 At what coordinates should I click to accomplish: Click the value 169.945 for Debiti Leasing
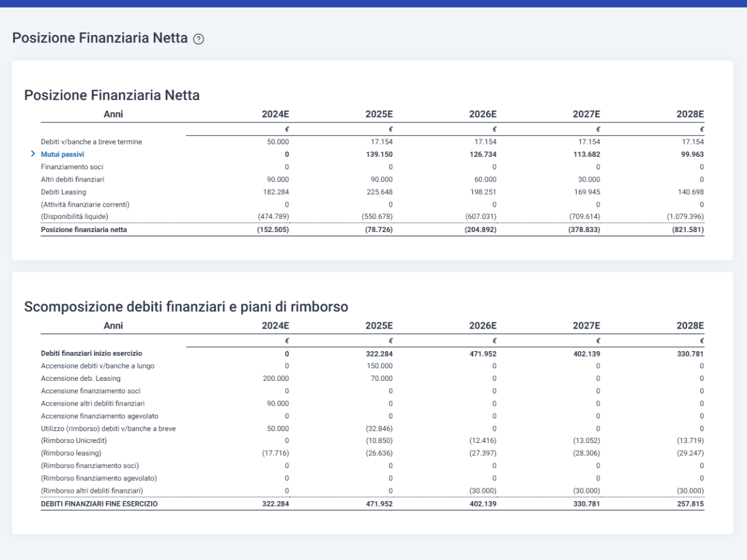click(587, 192)
